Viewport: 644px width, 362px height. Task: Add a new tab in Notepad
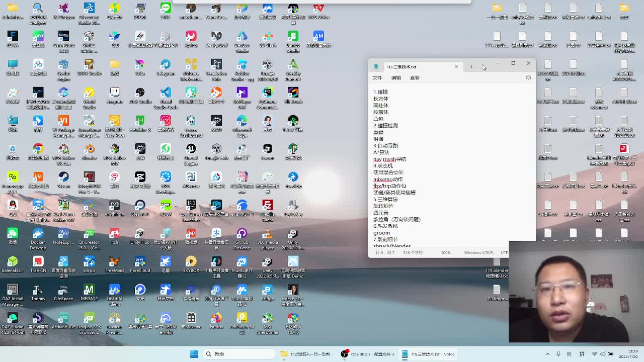click(472, 67)
